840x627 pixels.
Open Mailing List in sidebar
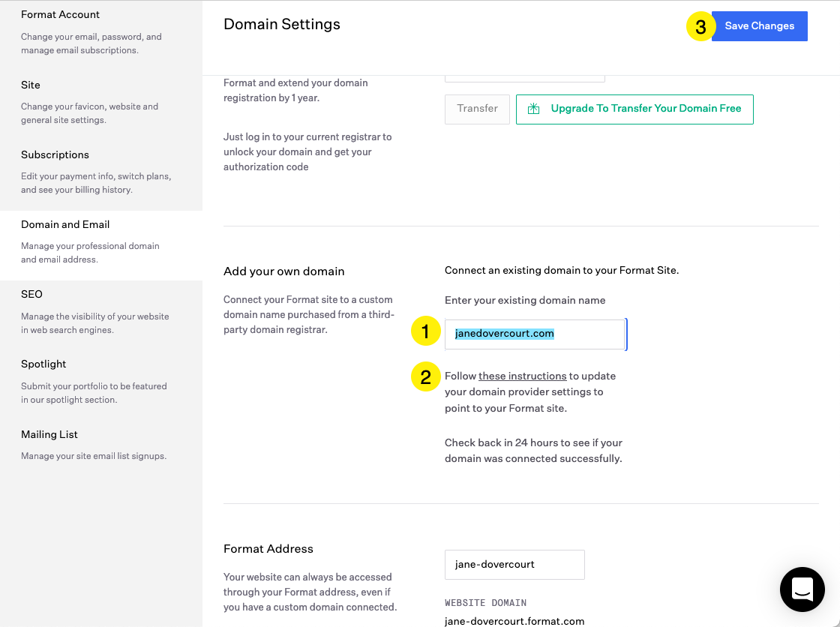point(49,434)
